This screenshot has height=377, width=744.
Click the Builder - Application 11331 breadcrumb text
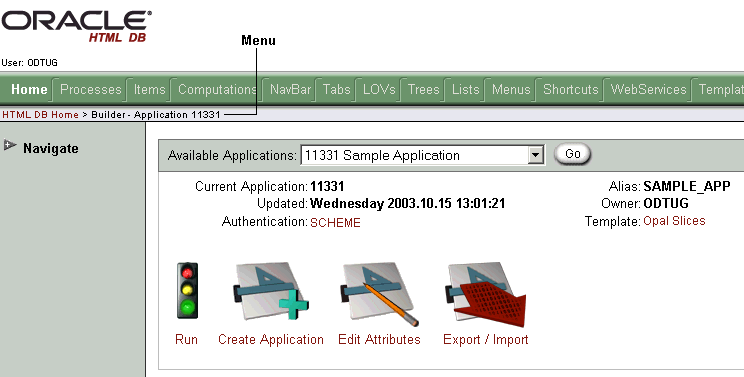[x=156, y=115]
